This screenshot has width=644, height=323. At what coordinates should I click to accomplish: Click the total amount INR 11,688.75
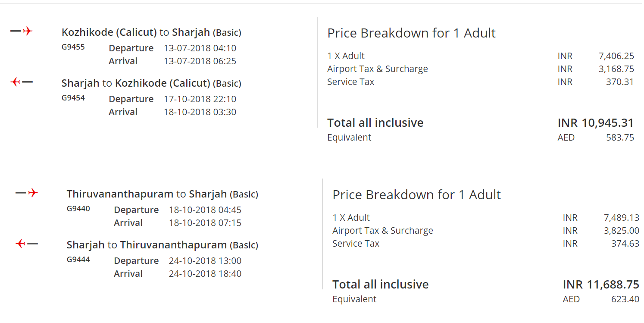(600, 285)
